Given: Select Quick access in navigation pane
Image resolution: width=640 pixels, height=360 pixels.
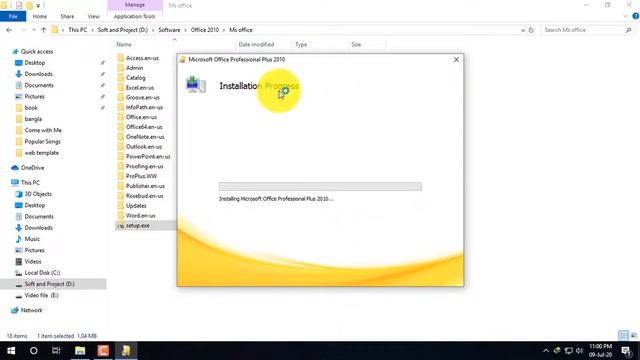Looking at the screenshot, I should coord(37,51).
